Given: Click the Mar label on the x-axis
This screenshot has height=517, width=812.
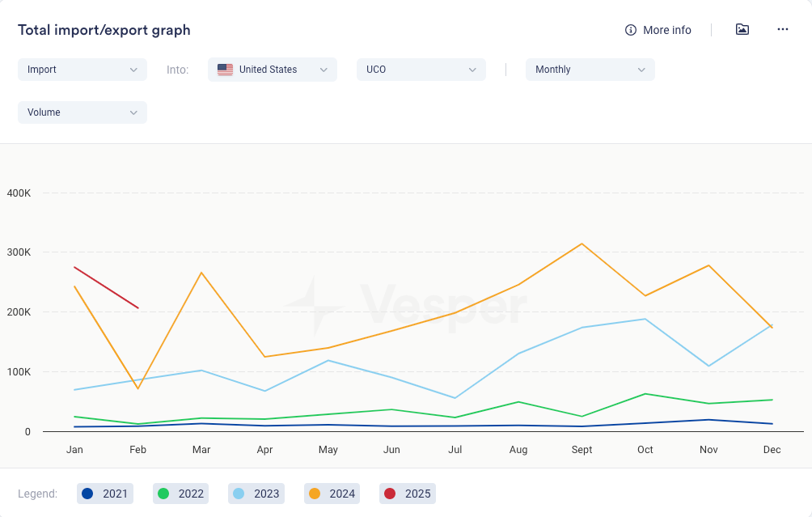Looking at the screenshot, I should (201, 450).
